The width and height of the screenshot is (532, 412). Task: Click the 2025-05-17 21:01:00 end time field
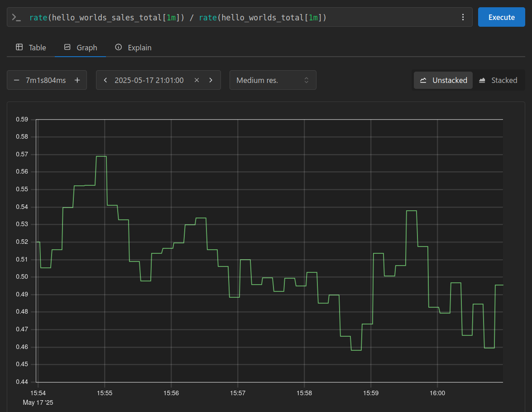click(x=149, y=80)
